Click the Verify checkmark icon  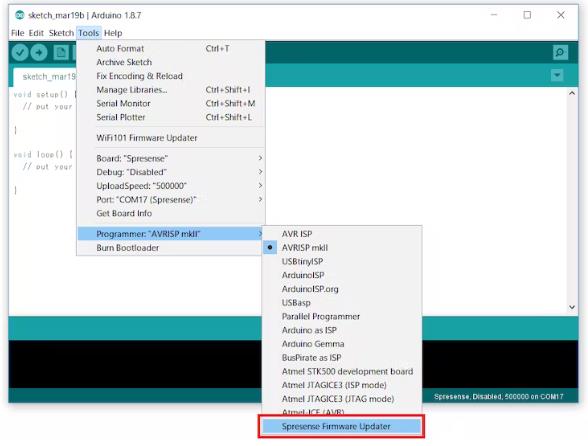pyautogui.click(x=20, y=53)
